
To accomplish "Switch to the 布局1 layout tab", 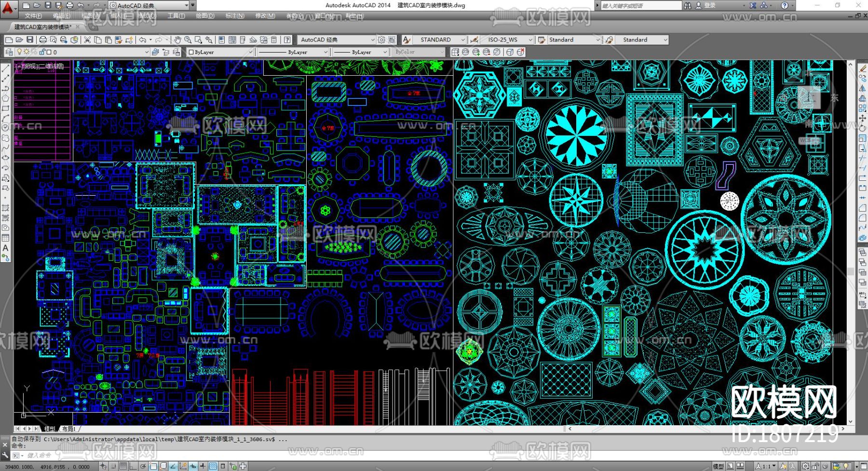I will click(69, 429).
